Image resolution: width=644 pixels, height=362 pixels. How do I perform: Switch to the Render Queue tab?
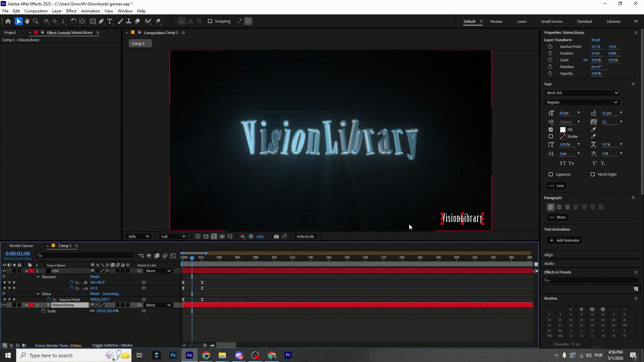(x=21, y=246)
